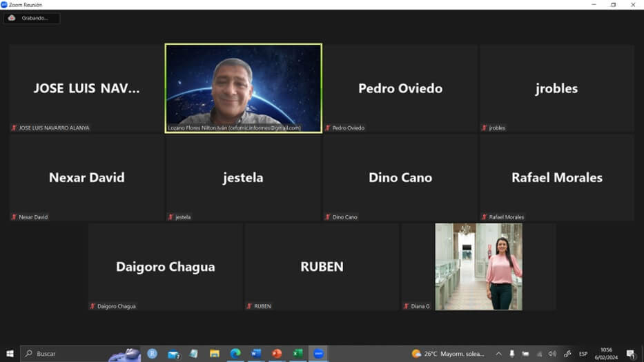Click the muted mic icon for Nexar David
The height and width of the screenshot is (362, 644).
[x=14, y=217]
